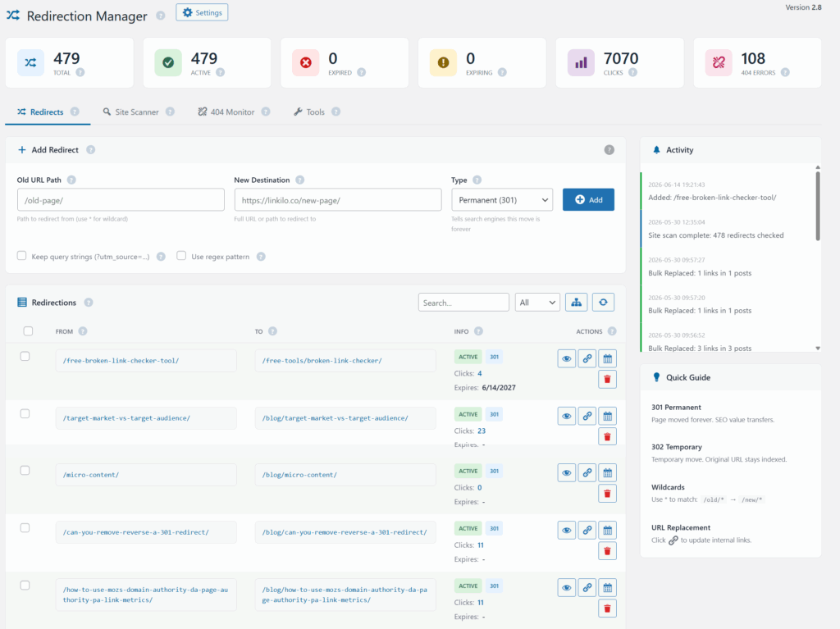Click the Activity bell icon
The height and width of the screenshot is (629, 840).
[656, 150]
